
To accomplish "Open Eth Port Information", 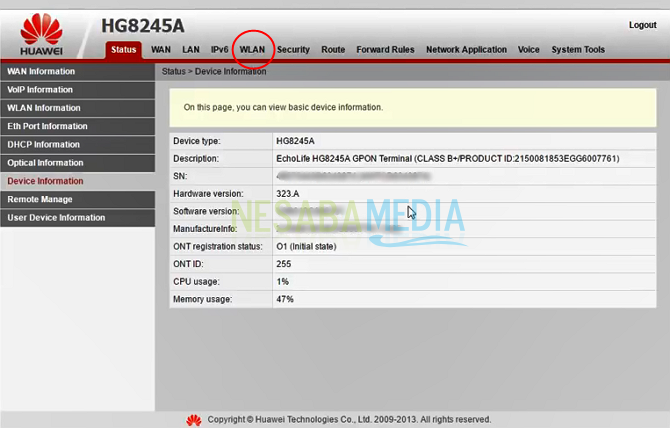I will 47,126.
